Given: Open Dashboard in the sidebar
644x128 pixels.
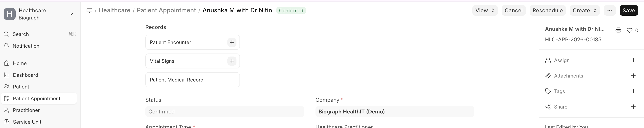Looking at the screenshot, I should pyautogui.click(x=26, y=75).
